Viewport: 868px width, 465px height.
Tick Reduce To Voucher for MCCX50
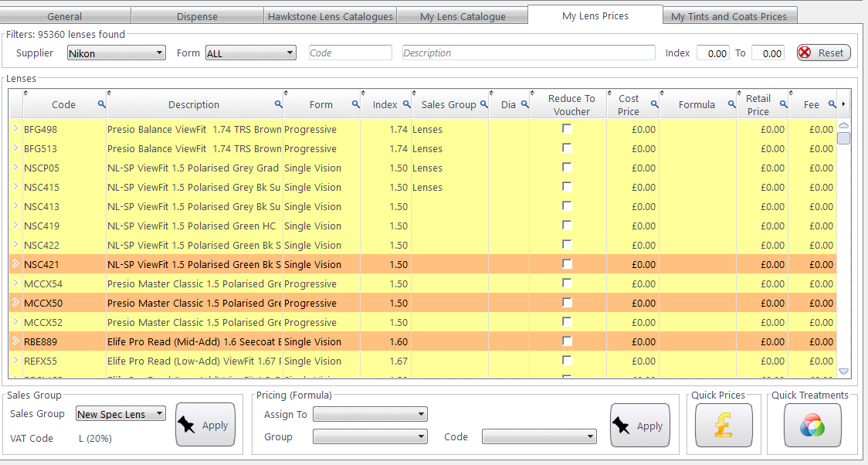567,302
